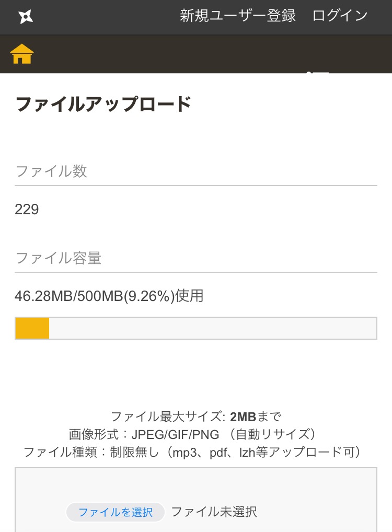Open the 新規ユーザー登録 signup link
Viewport: 392px width, 532px height.
[x=238, y=16]
